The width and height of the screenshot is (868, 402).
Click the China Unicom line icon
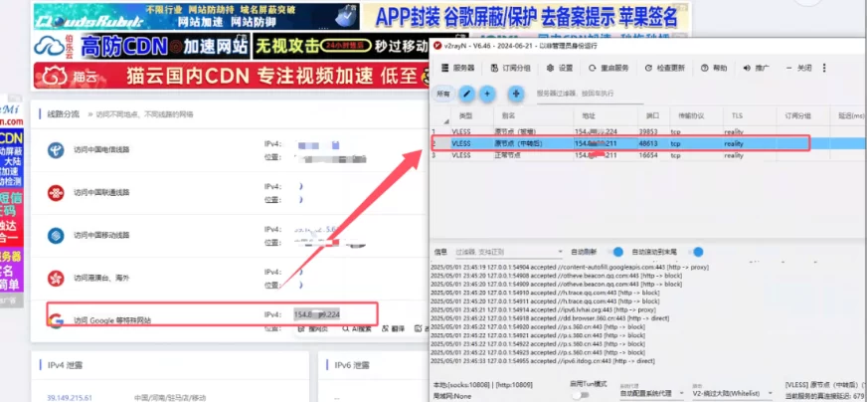56,193
